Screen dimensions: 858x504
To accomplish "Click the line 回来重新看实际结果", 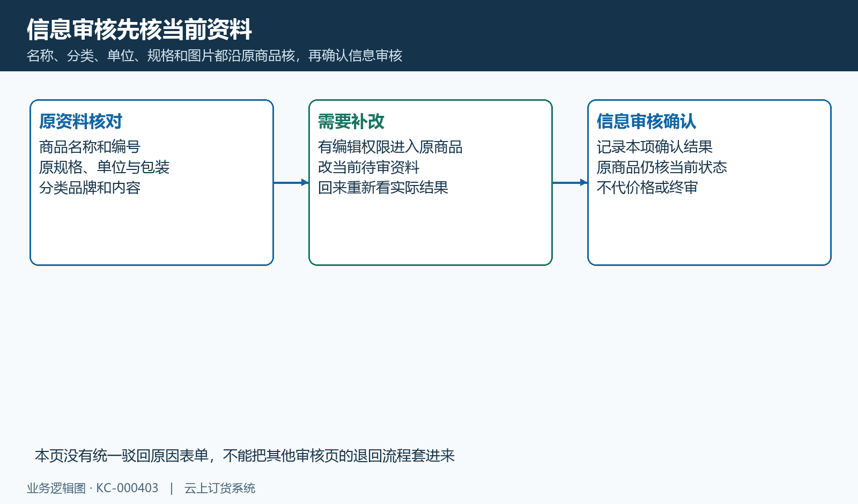I will [383, 188].
